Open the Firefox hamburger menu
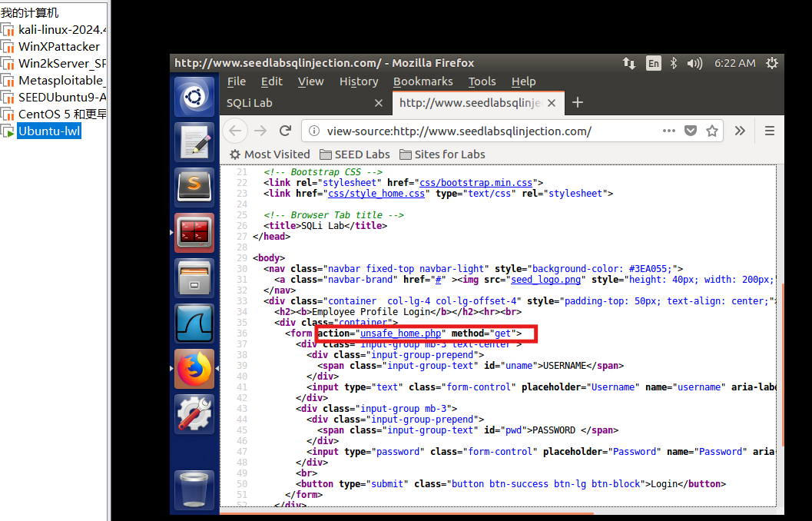Image resolution: width=812 pixels, height=521 pixels. pos(770,131)
